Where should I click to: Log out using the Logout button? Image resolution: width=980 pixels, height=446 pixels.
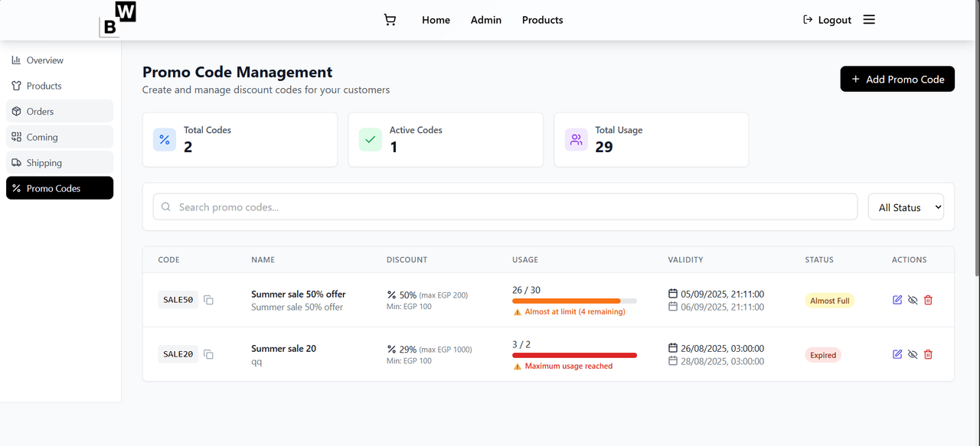tap(827, 20)
